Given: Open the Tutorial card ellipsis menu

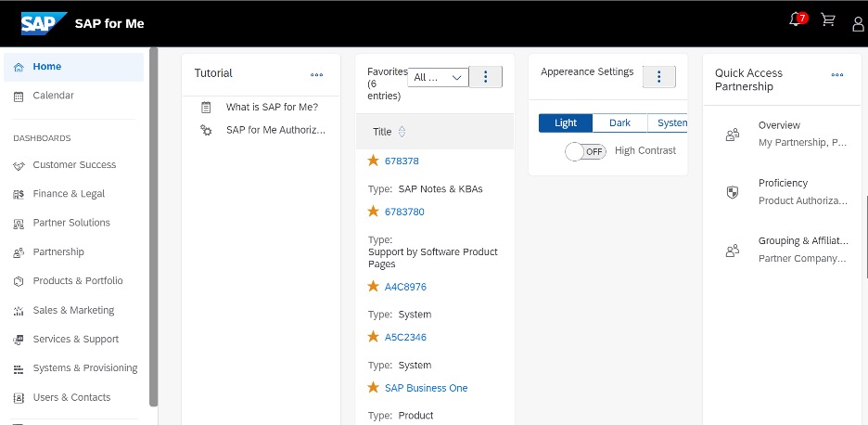Looking at the screenshot, I should click(x=316, y=74).
